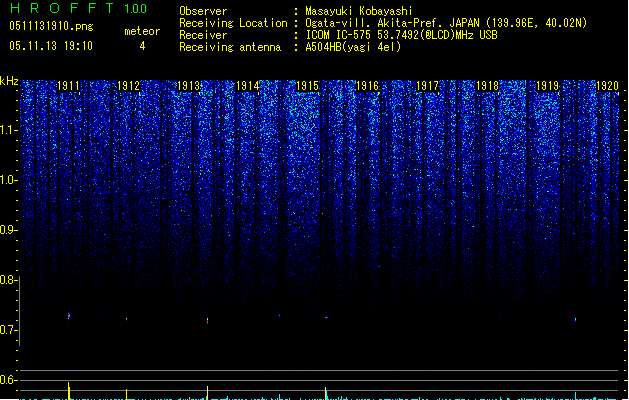
Task: Click the 0.6 kHz axis label
Action: [8, 380]
